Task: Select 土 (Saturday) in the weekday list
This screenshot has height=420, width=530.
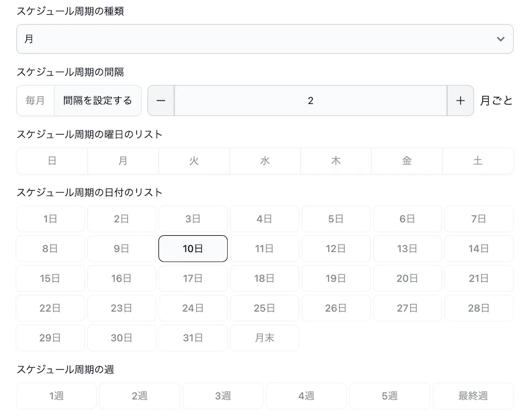Action: 478,161
